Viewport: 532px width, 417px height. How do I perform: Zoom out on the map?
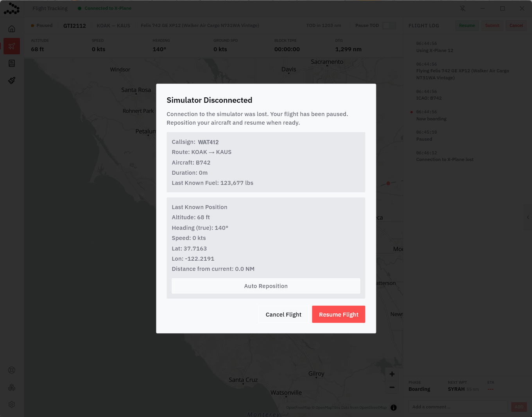pyautogui.click(x=392, y=387)
